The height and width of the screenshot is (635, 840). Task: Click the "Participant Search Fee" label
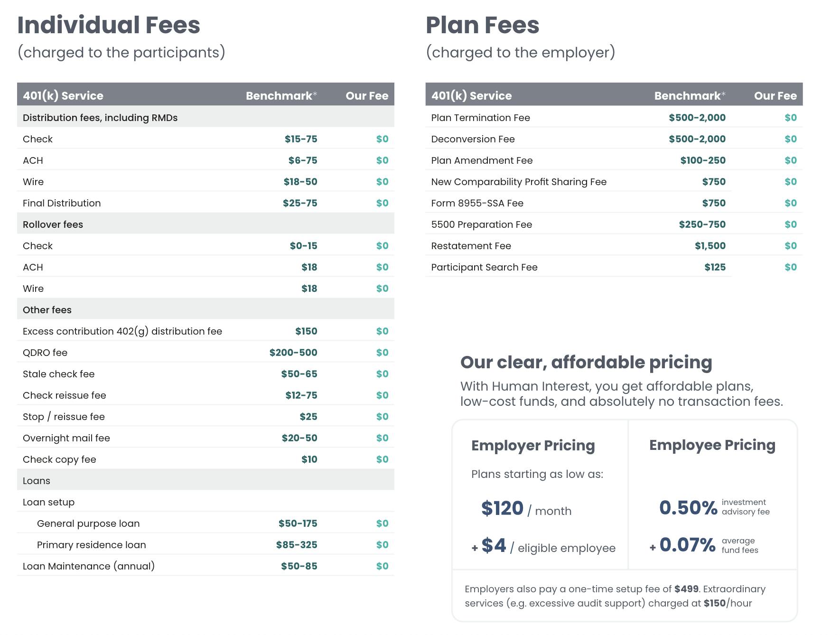point(484,267)
